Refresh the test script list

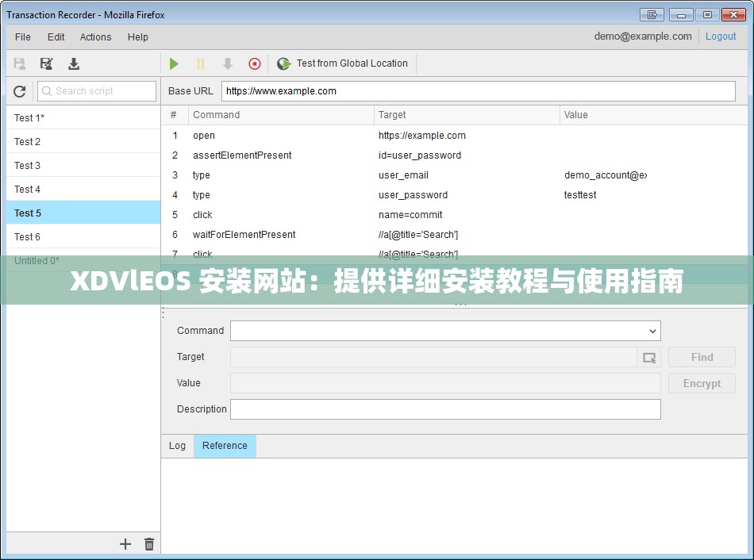click(19, 91)
